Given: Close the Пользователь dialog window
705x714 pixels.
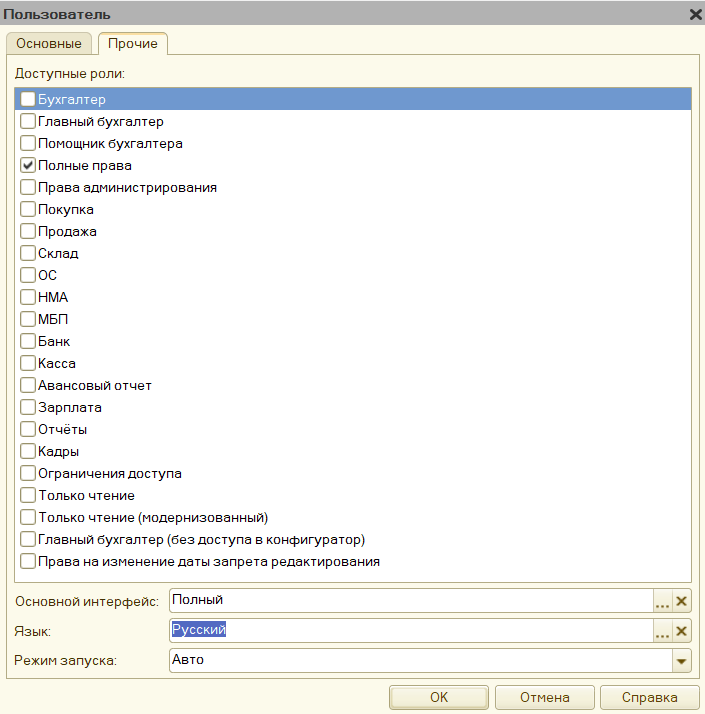Looking at the screenshot, I should 695,14.
